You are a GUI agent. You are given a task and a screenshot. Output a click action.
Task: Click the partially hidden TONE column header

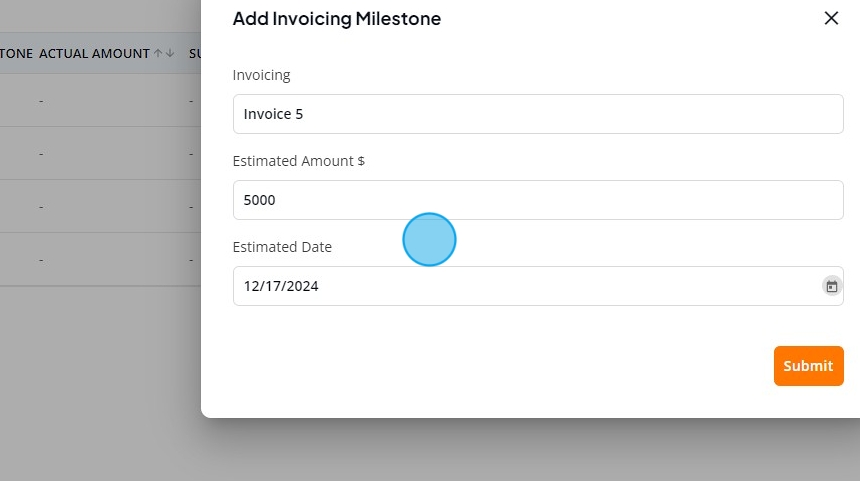point(16,53)
